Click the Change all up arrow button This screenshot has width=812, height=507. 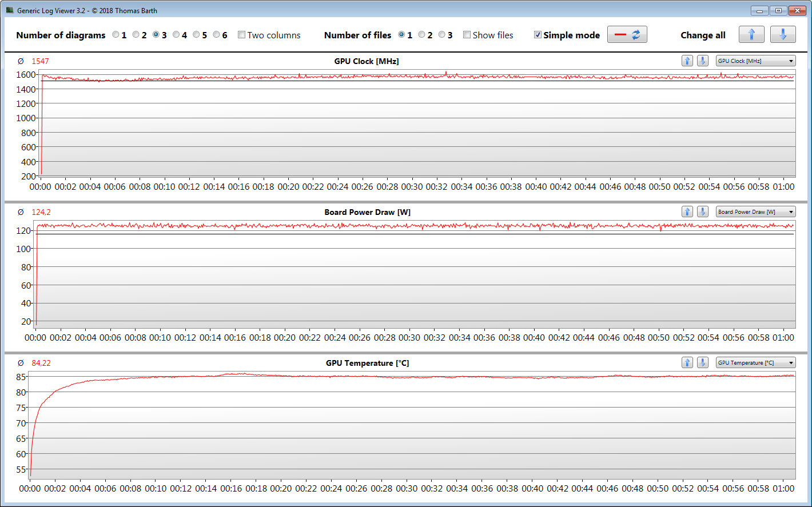pyautogui.click(x=751, y=35)
